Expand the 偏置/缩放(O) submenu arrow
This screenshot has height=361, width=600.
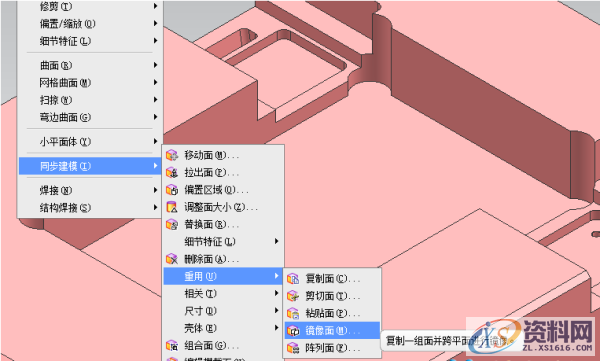click(x=155, y=23)
